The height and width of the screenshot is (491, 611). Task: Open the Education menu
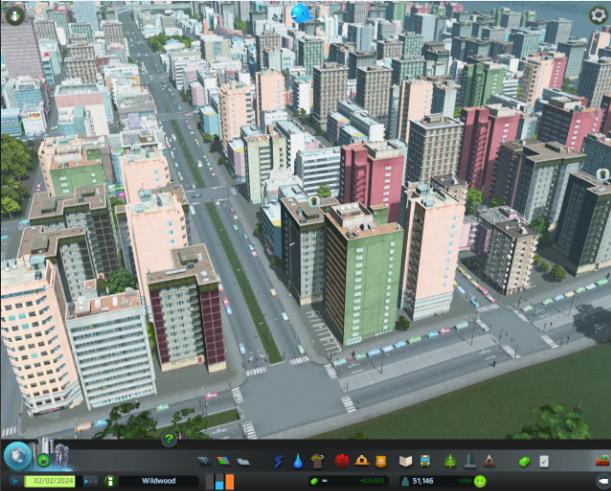point(406,461)
